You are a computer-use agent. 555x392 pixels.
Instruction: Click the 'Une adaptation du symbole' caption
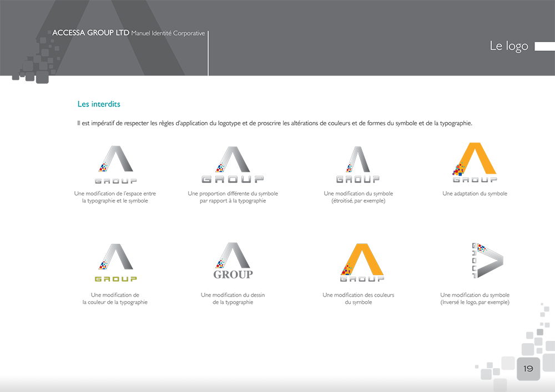475,194
